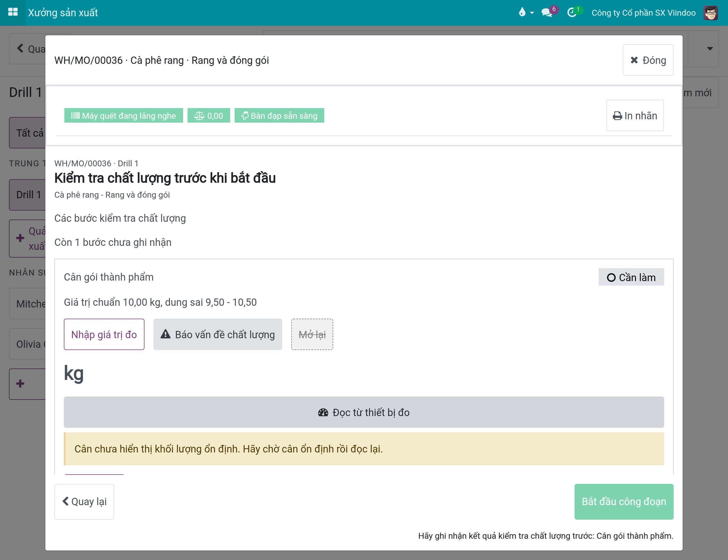Screen dimensions: 728x560
Task: Click the barcode scanner listening badge
Action: coord(124,115)
